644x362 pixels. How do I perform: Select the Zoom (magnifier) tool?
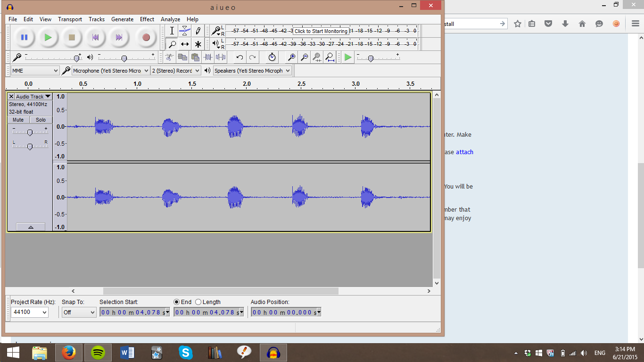(x=172, y=44)
